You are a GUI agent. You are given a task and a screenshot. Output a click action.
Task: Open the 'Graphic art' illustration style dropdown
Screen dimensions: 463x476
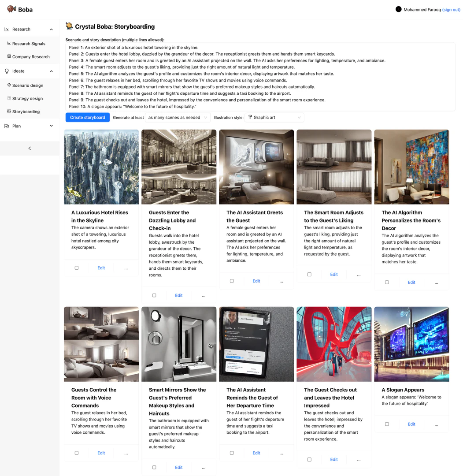point(273,117)
